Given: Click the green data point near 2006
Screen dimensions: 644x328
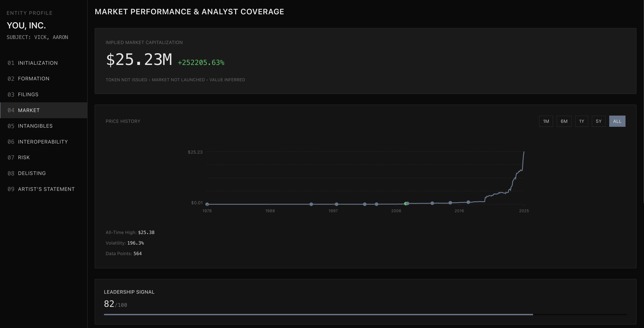Looking at the screenshot, I should click(406, 203).
